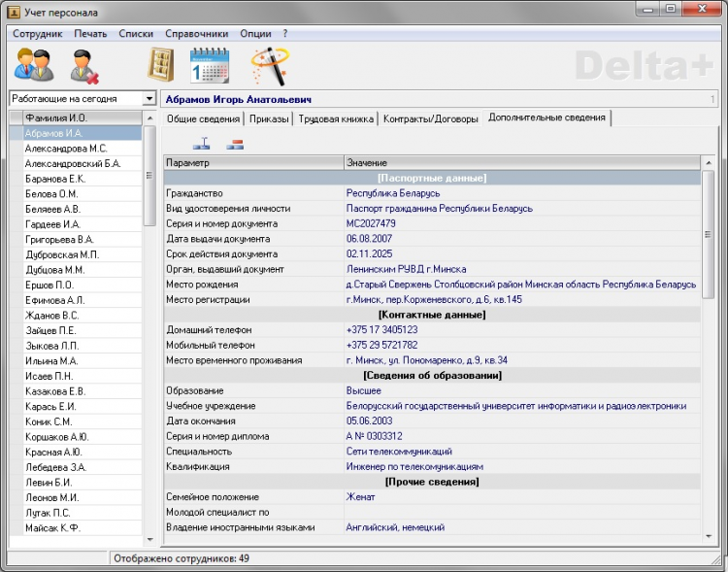Select employee Александрова М.С.
The height and width of the screenshot is (572, 728).
[x=83, y=149]
